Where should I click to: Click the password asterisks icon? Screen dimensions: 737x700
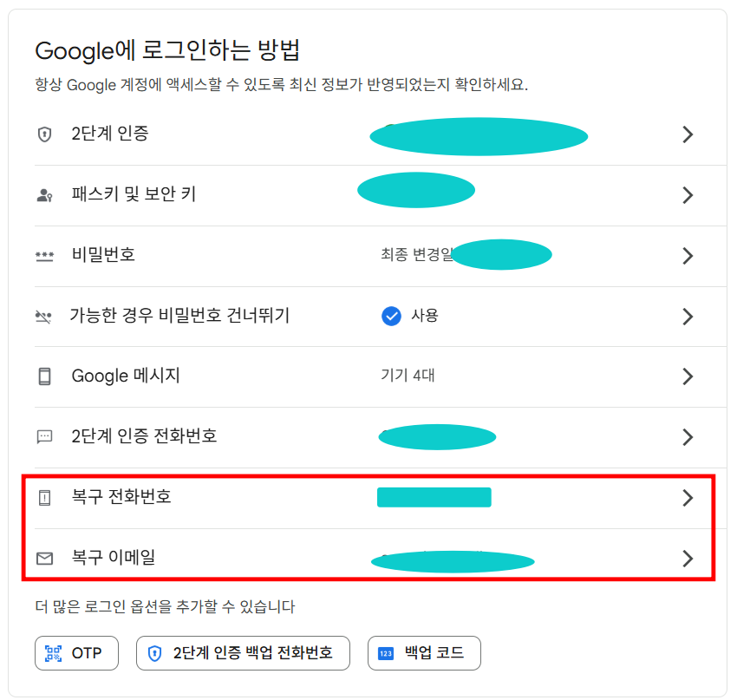[44, 256]
